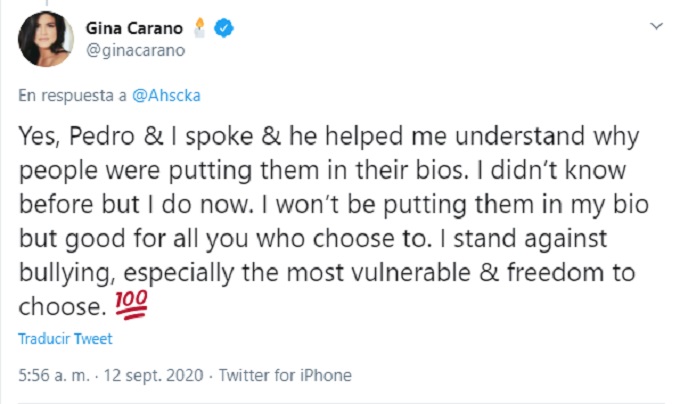The height and width of the screenshot is (404, 680).
Task: Click the 5:56 a. m. timestamp
Action: (x=52, y=376)
